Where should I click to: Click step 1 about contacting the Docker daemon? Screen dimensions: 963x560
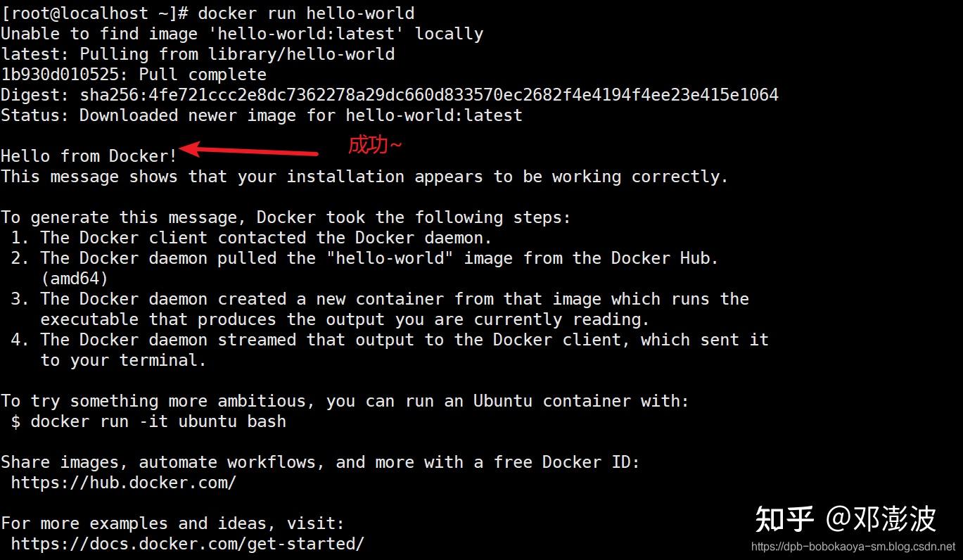click(252, 238)
